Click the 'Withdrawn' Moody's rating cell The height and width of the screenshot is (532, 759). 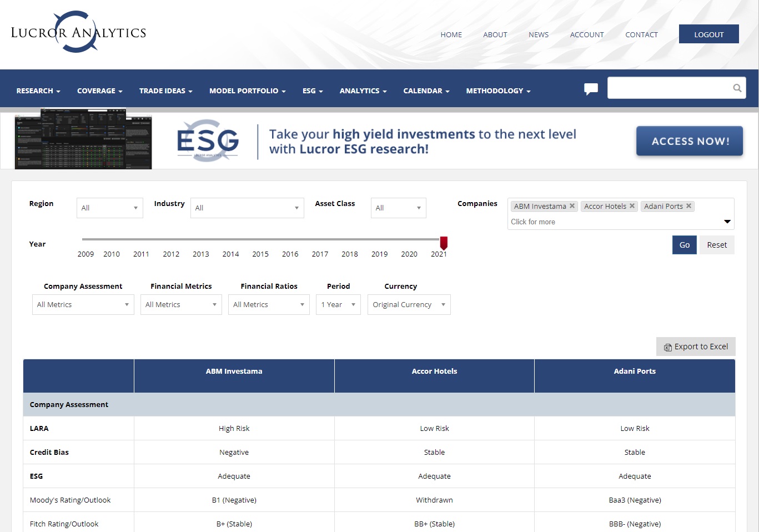[x=434, y=500]
